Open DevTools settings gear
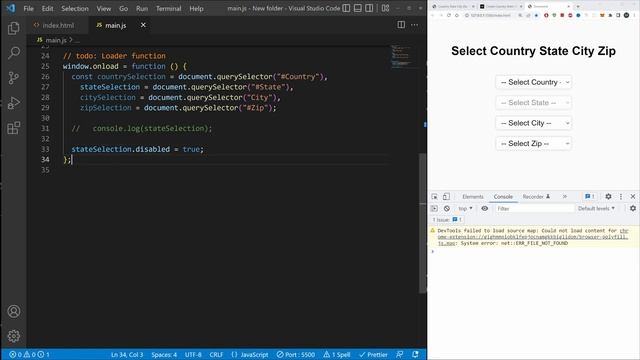 (608, 196)
